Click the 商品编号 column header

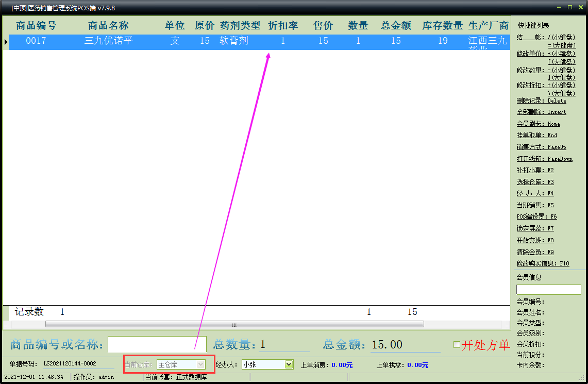(36, 25)
